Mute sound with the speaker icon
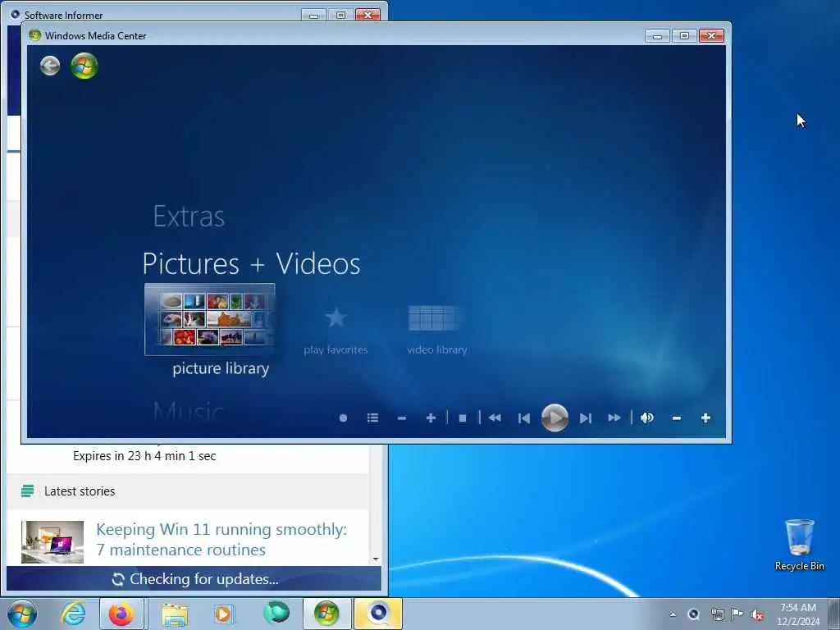This screenshot has height=630, width=840. click(647, 418)
